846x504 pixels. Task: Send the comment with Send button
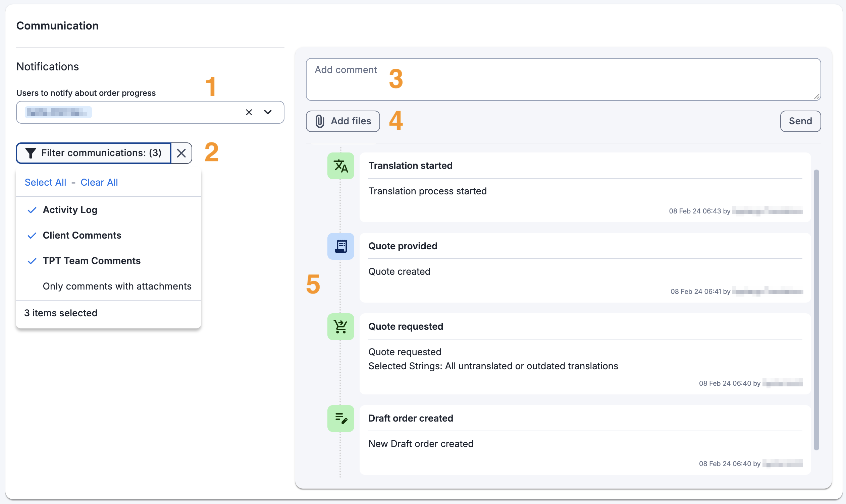[800, 121]
